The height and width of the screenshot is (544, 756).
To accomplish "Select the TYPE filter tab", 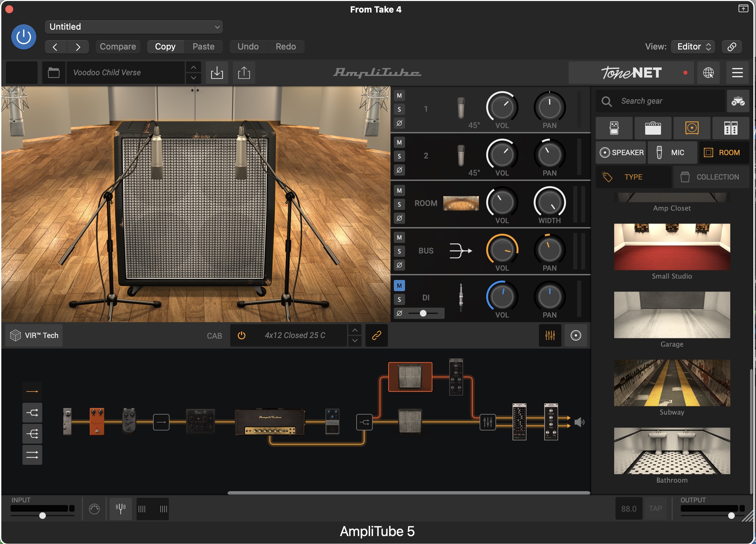I will tap(633, 177).
